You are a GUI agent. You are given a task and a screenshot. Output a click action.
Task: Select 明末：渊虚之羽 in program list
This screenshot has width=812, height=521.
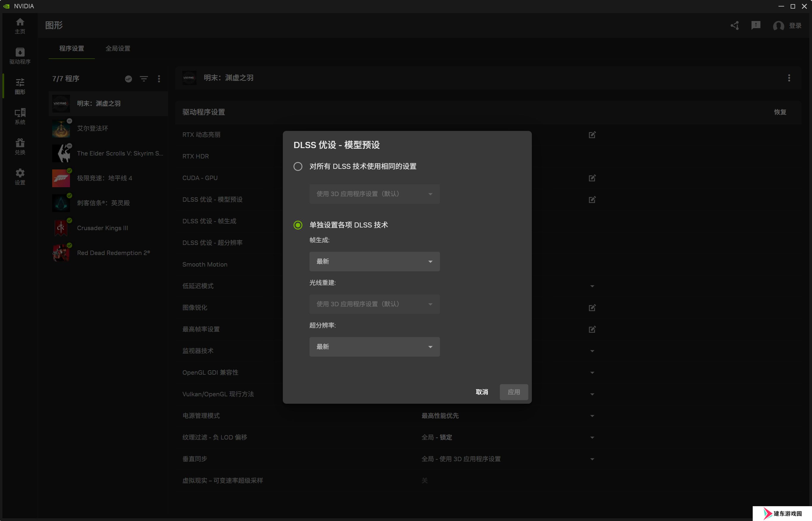click(x=109, y=104)
